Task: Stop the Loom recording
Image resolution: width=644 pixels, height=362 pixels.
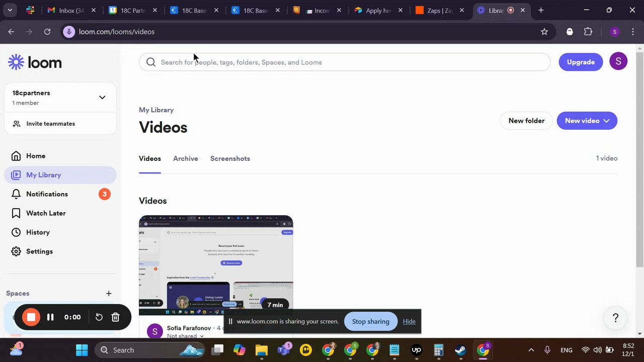Action: (31, 317)
